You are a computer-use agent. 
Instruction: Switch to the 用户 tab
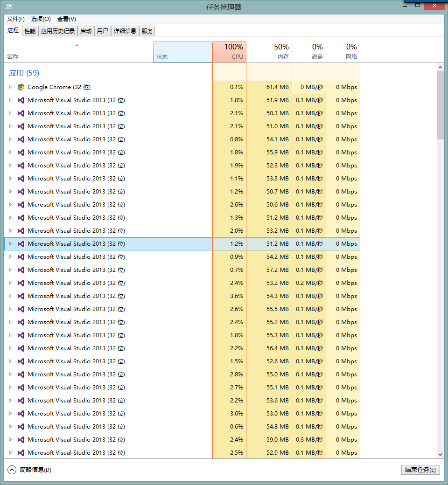pyautogui.click(x=103, y=31)
